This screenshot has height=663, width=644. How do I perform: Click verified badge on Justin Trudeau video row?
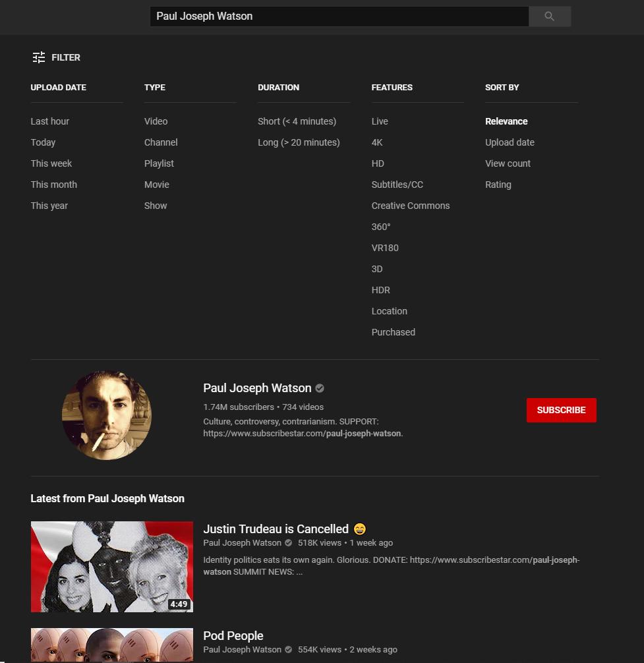[289, 543]
